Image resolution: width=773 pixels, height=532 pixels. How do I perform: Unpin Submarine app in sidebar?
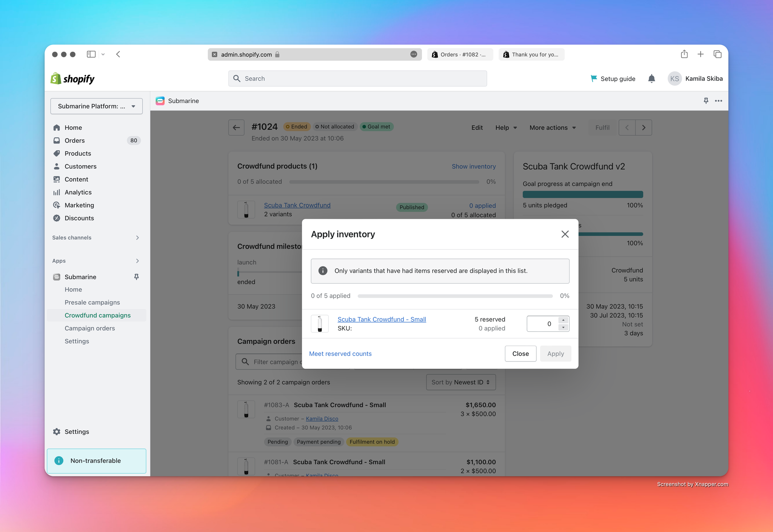point(137,277)
